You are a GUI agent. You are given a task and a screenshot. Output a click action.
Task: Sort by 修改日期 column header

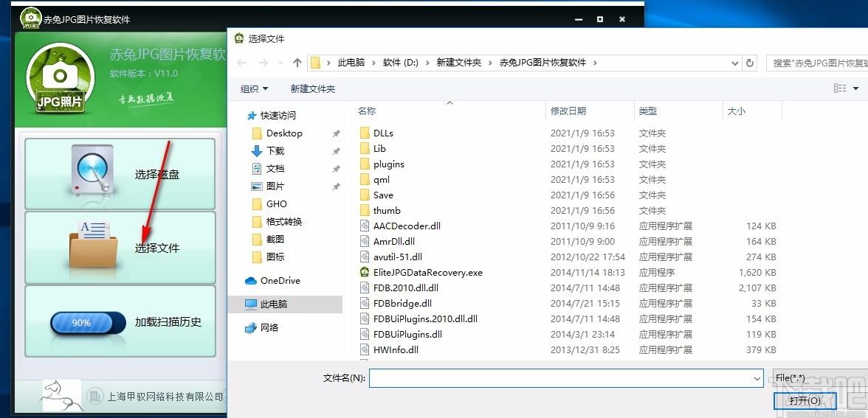click(x=568, y=111)
